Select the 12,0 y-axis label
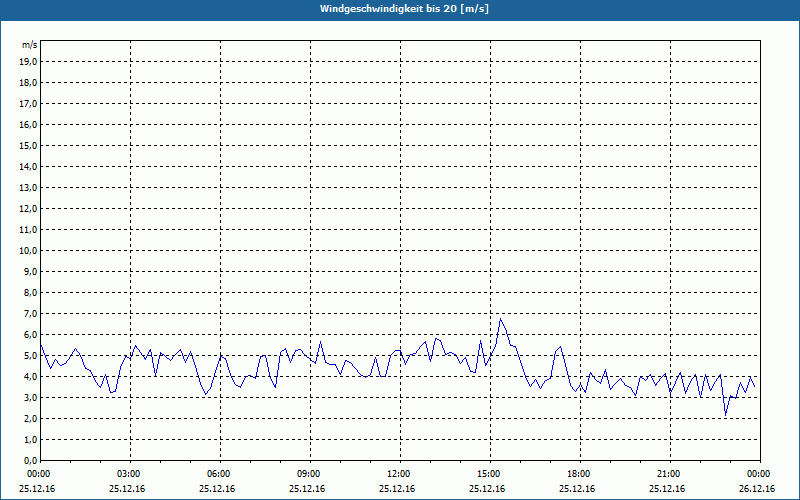The height and width of the screenshot is (500, 800). coord(28,209)
